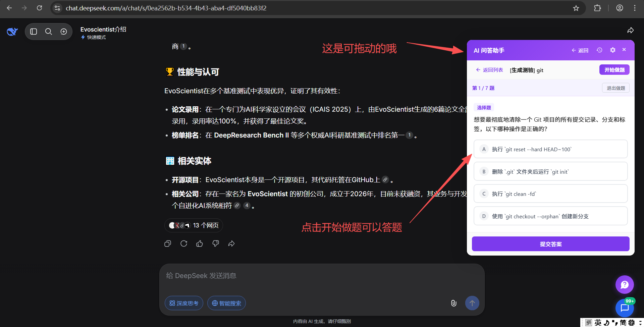Click site info icon in address bar
644x327 pixels.
[x=57, y=8]
